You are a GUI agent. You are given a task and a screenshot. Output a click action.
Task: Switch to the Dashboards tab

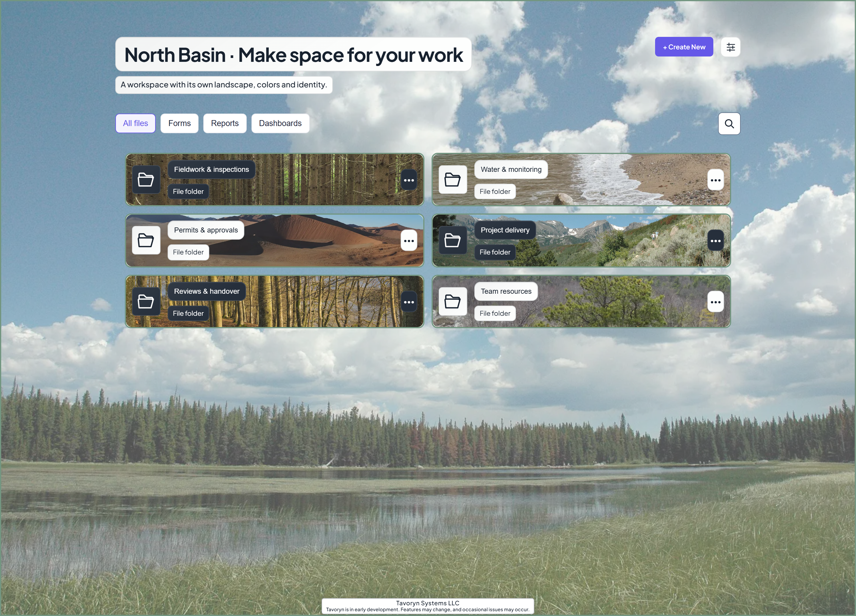280,123
